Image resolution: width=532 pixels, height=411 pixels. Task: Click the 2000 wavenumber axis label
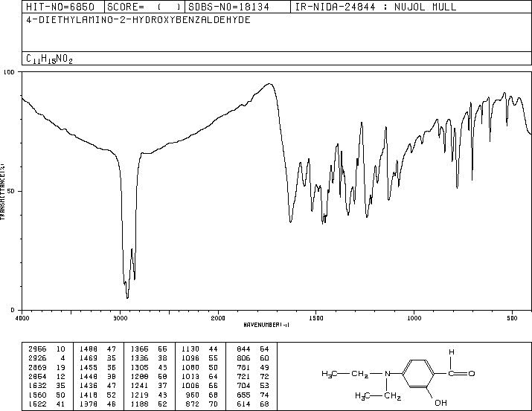218,318
